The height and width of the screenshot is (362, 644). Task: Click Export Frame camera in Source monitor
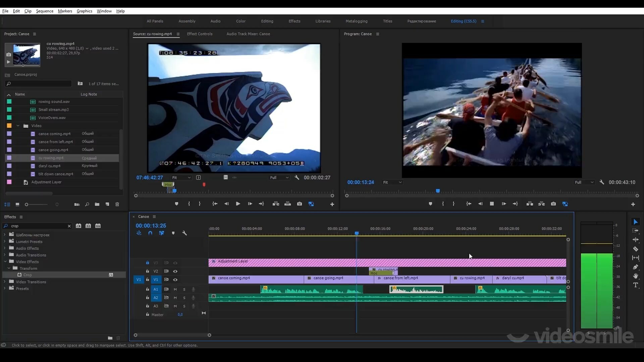(x=299, y=204)
